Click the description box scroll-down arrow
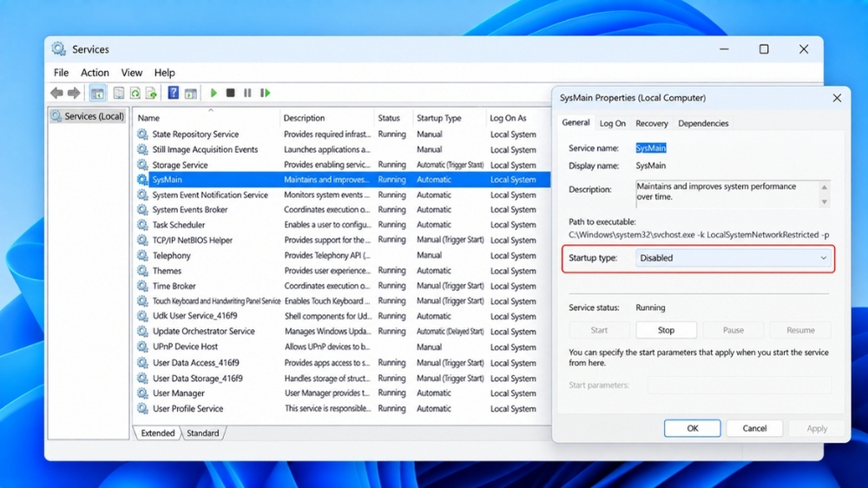The height and width of the screenshot is (488, 868). [x=825, y=202]
